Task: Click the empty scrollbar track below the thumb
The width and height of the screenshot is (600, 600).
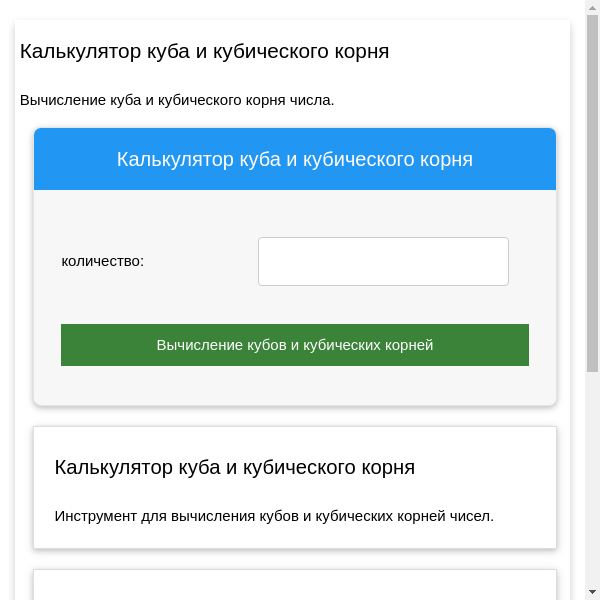Action: [x=593, y=480]
